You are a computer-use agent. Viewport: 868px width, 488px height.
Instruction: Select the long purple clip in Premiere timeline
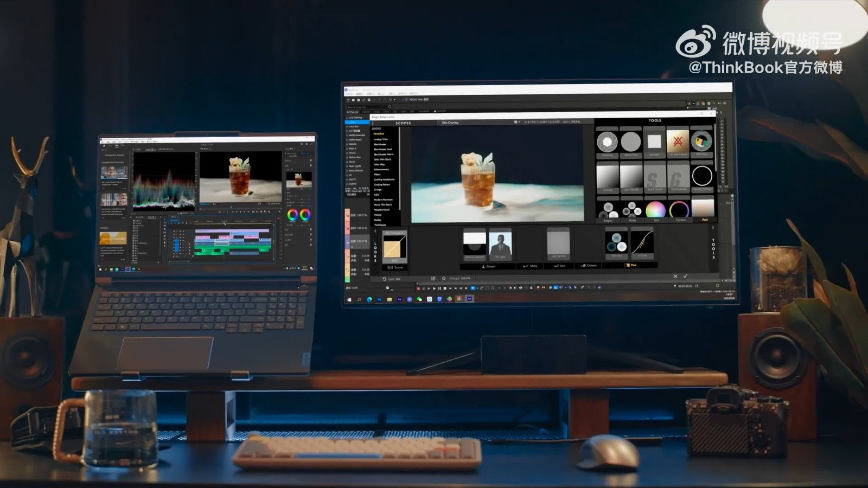click(232, 231)
